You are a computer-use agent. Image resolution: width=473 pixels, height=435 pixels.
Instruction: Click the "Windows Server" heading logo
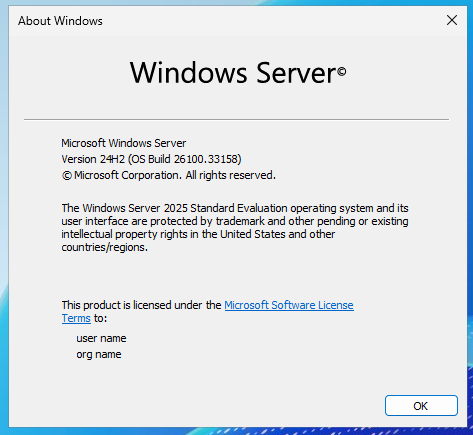coord(238,73)
